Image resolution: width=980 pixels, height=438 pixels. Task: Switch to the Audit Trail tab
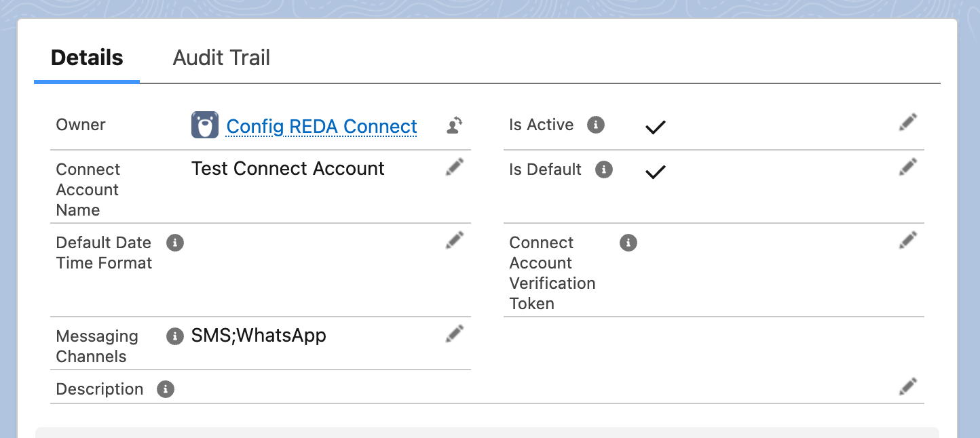coord(221,58)
